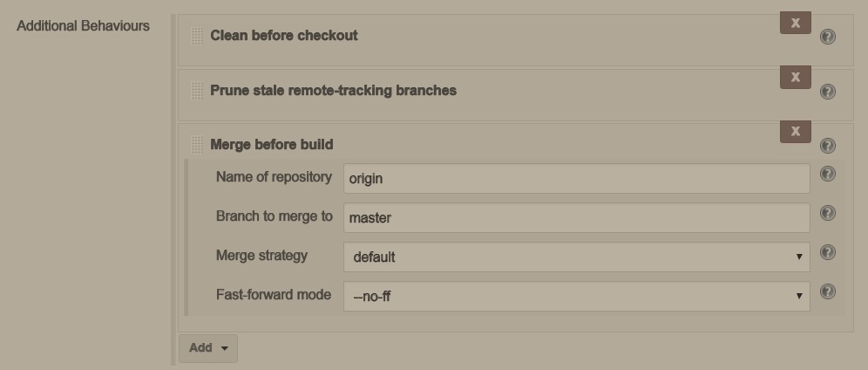868x370 pixels.
Task: Grab drag handle of Merge before build
Action: [197, 145]
